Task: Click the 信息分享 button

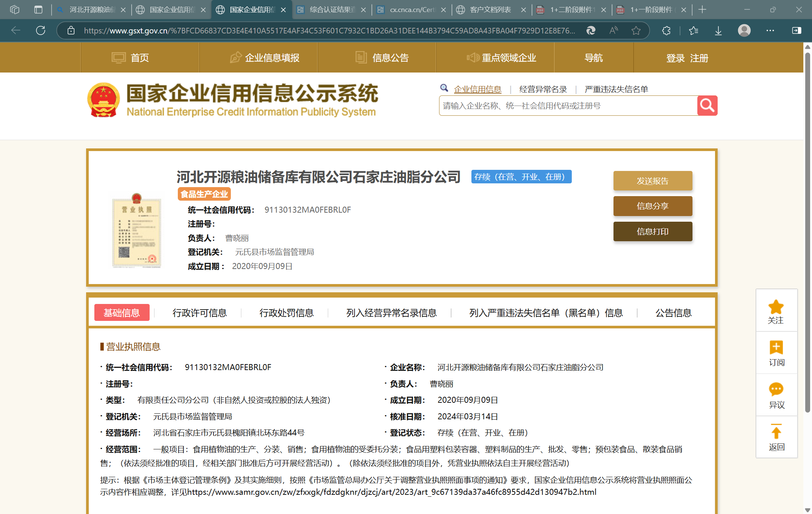Action: click(x=653, y=206)
